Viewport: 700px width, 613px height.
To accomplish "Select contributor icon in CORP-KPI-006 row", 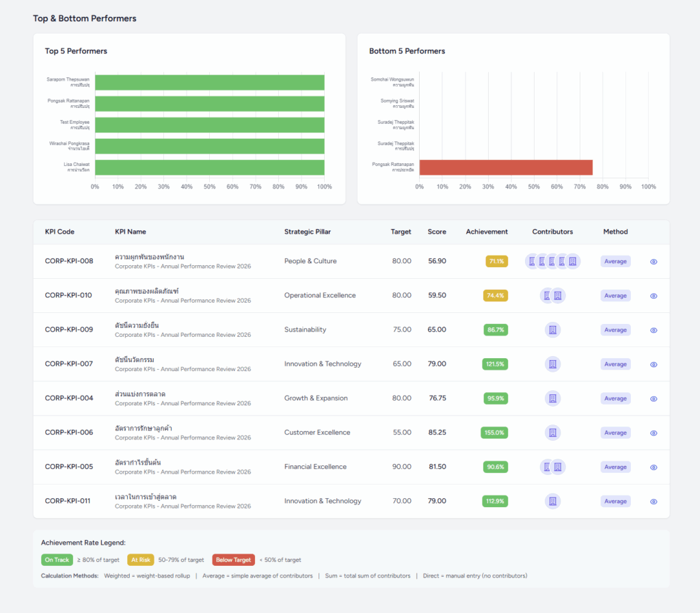I will [x=552, y=433].
